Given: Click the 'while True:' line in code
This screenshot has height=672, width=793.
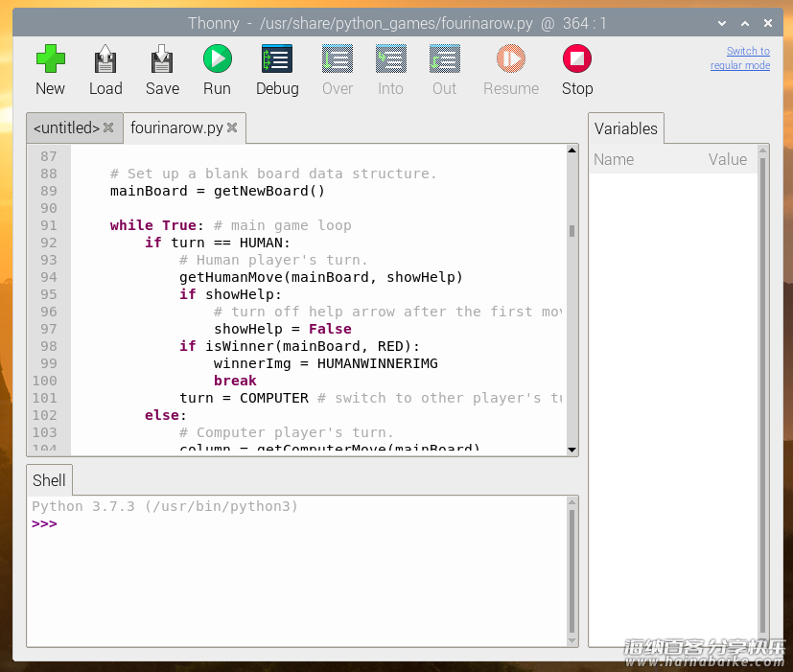Looking at the screenshot, I should [x=157, y=225].
